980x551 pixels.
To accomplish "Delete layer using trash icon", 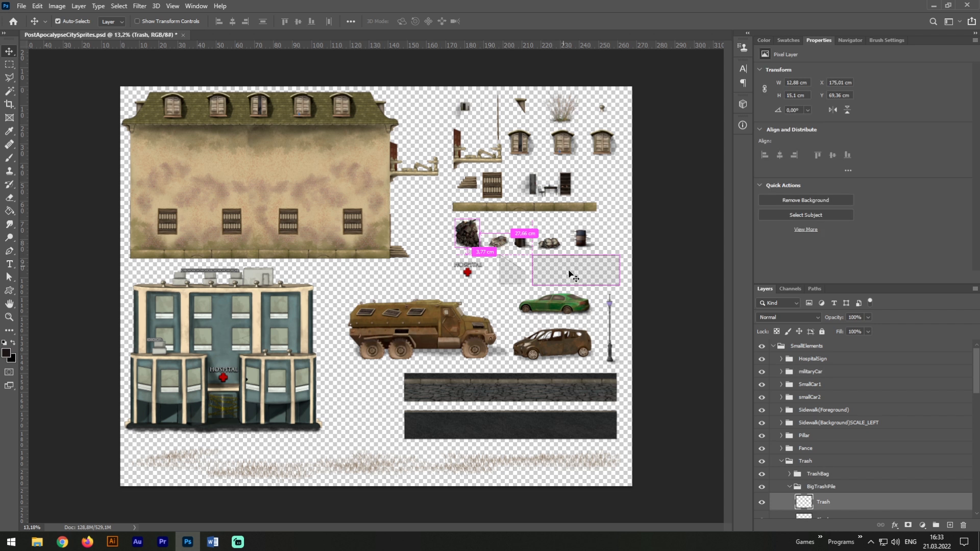I will [x=963, y=524].
